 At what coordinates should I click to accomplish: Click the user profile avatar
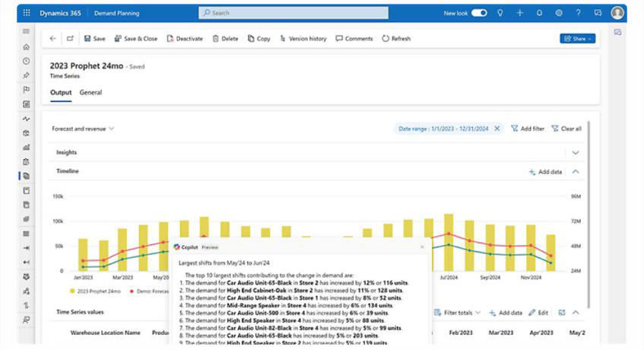click(x=617, y=13)
